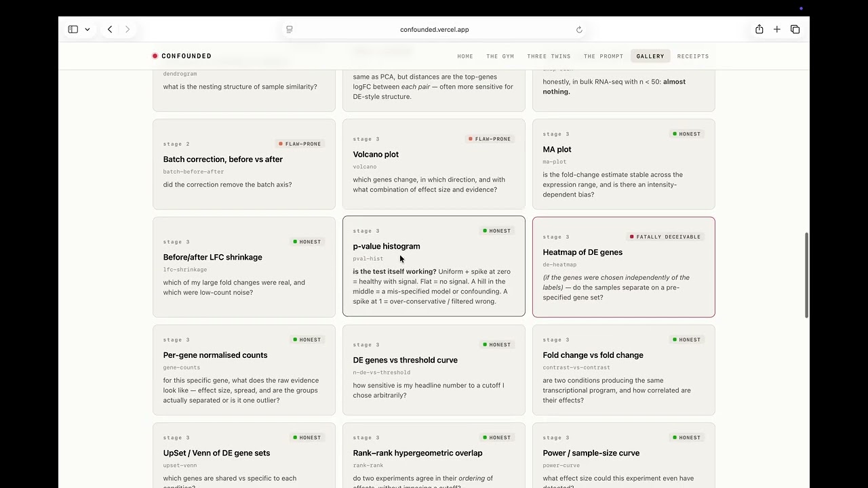Go forward with the browser forward arrow
This screenshot has width=868, height=488.
(127, 29)
